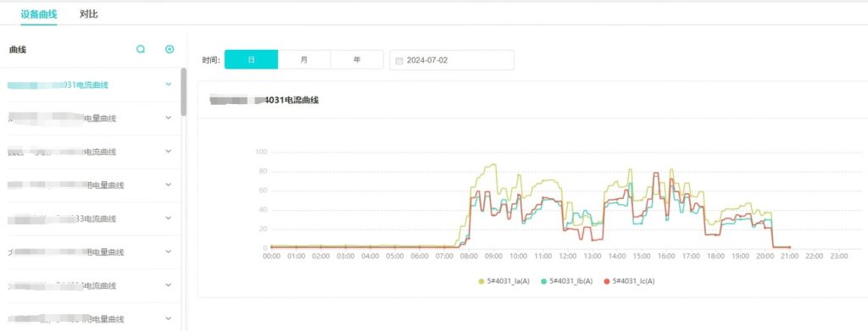Click the search icon beside 曲线 header
The height and width of the screenshot is (331, 868).
pos(141,49)
